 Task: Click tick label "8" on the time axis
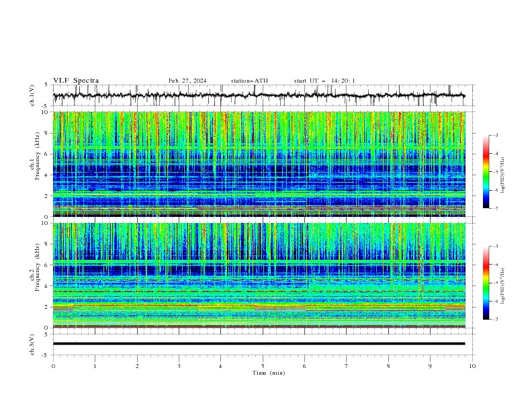(x=388, y=366)
